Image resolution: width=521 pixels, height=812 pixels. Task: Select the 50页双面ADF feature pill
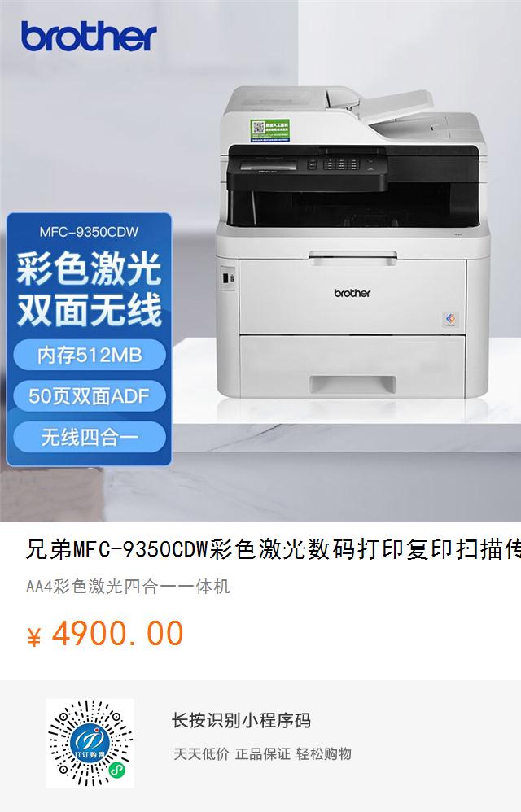coord(89,396)
